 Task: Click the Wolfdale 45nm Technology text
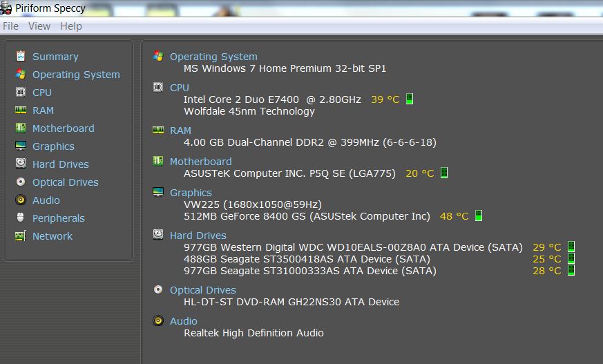249,111
